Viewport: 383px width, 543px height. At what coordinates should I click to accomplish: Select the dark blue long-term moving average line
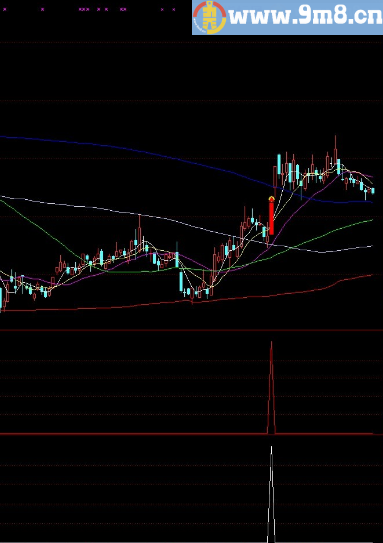pyautogui.click(x=139, y=151)
